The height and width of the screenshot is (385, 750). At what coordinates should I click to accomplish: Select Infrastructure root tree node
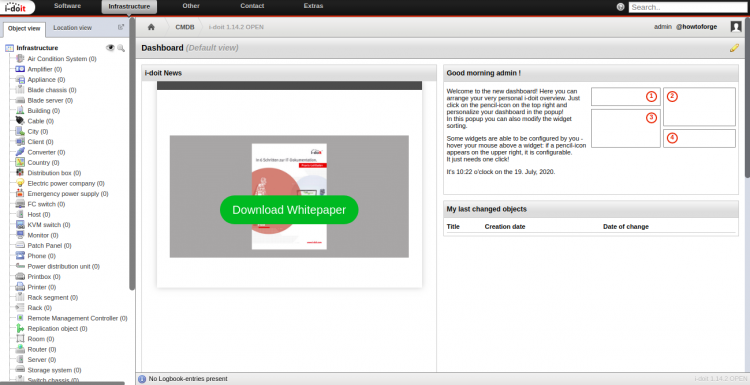[37, 48]
